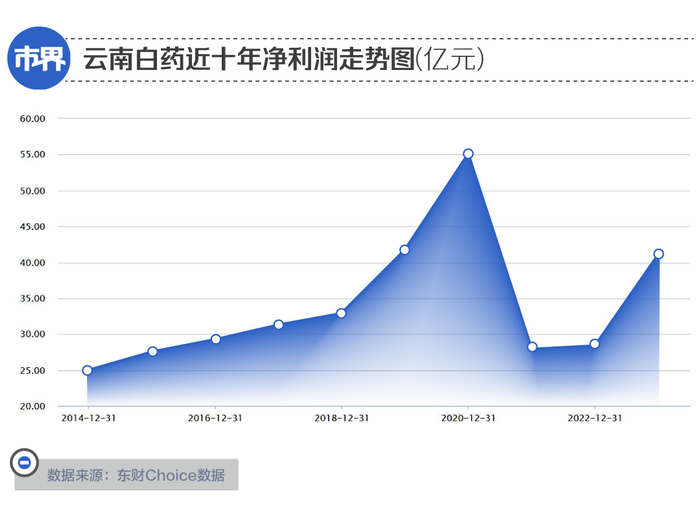Select the 2019 data point near 42

tap(404, 249)
